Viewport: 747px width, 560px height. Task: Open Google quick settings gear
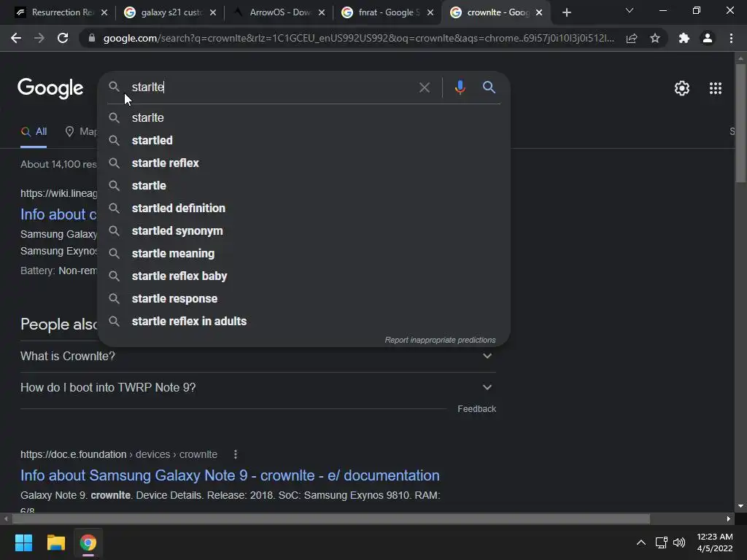[x=682, y=88]
